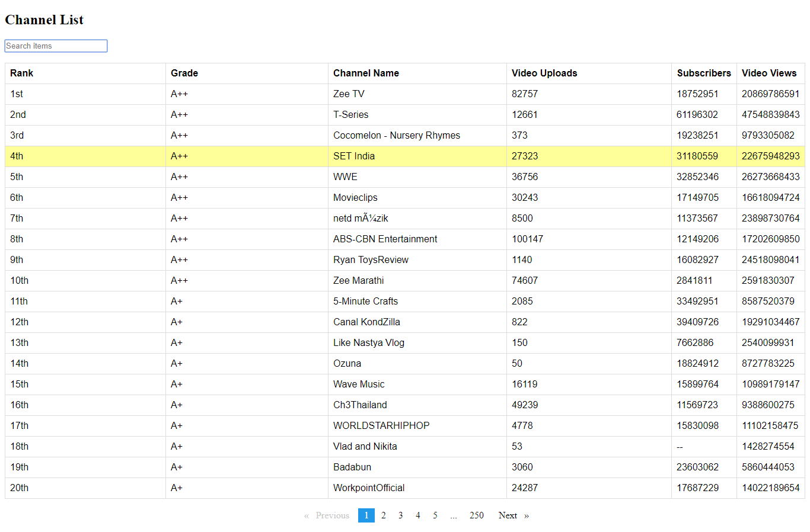Click video views value 22675948293
This screenshot has width=810, height=532.
pyautogui.click(x=770, y=156)
